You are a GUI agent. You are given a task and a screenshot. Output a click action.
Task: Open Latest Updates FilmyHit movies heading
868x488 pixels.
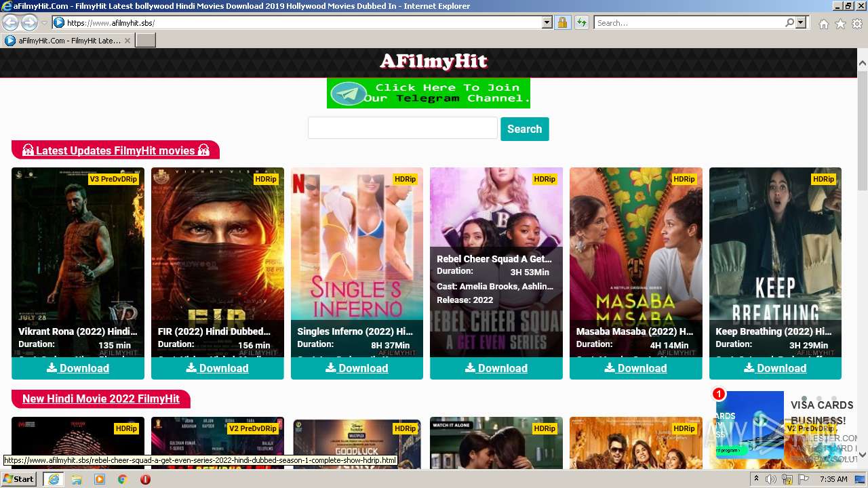pos(115,150)
